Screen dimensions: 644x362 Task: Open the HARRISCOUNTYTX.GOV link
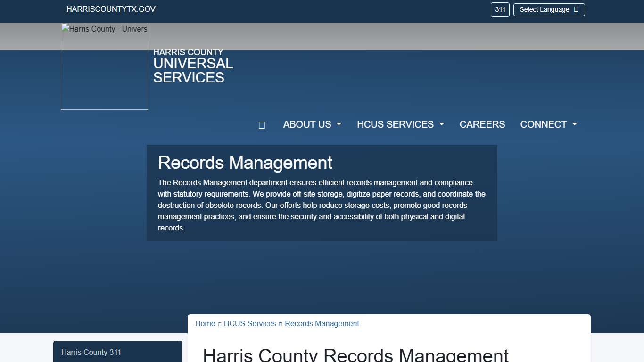click(x=111, y=9)
